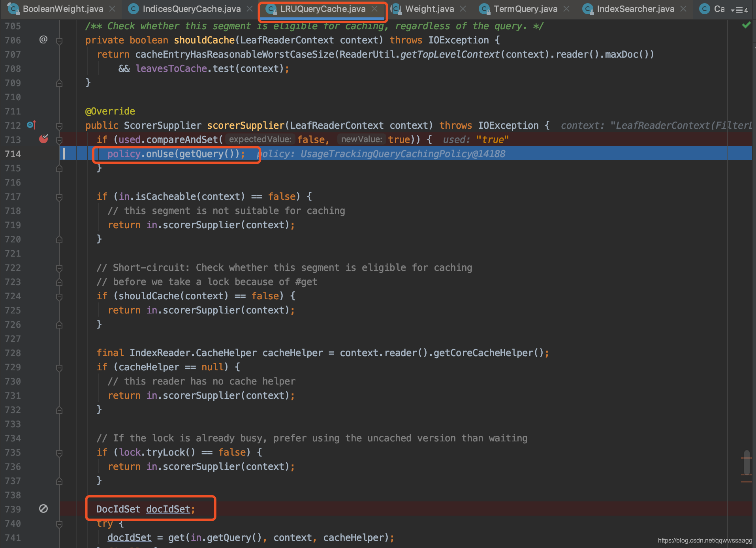This screenshot has height=548, width=756.
Task: Click the @ annotation gutter icon on line 706
Action: click(x=43, y=39)
